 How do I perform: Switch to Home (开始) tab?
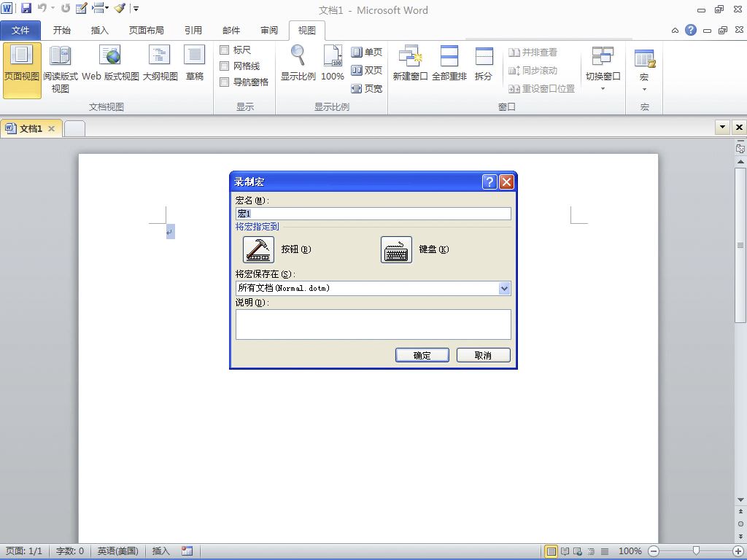tap(61, 31)
